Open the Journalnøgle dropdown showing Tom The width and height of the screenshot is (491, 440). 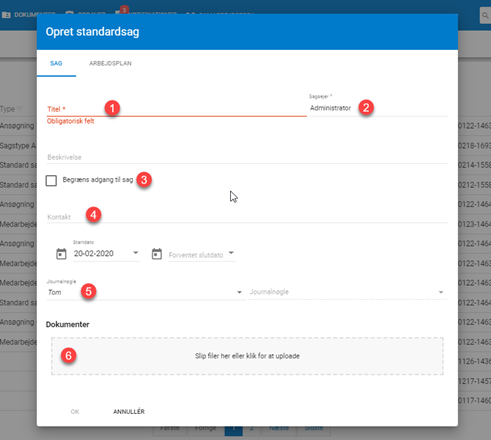146,292
